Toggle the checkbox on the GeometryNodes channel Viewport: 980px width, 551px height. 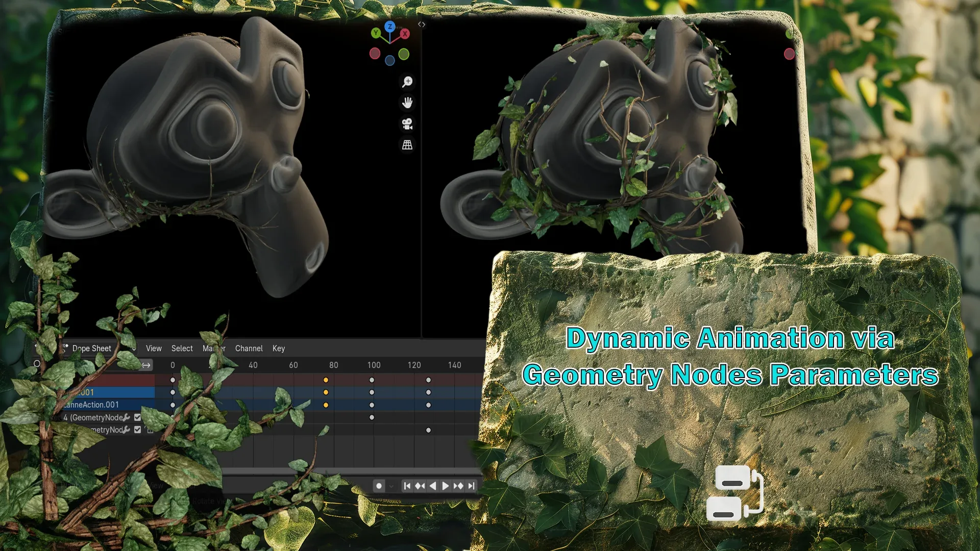(137, 418)
